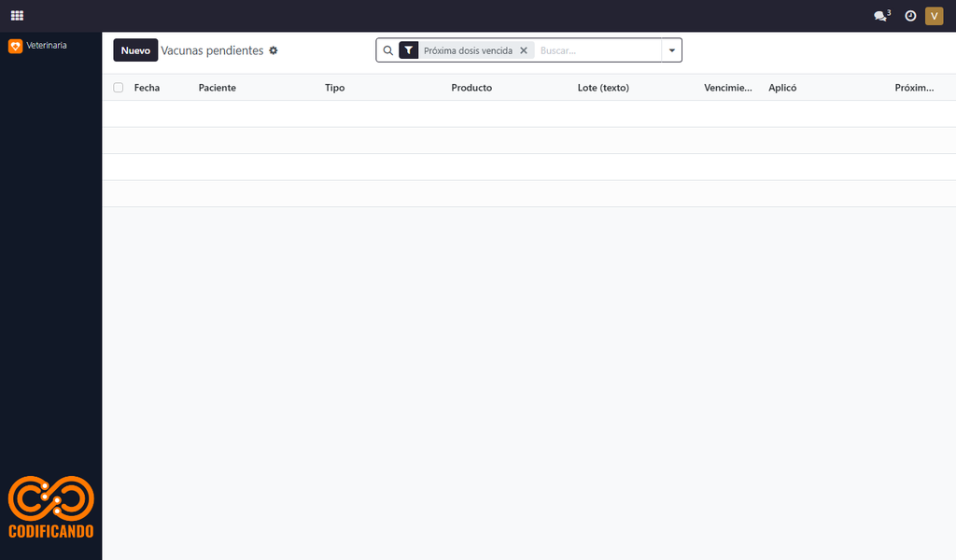Click the search magnifier icon
The image size is (956, 560).
(x=387, y=50)
